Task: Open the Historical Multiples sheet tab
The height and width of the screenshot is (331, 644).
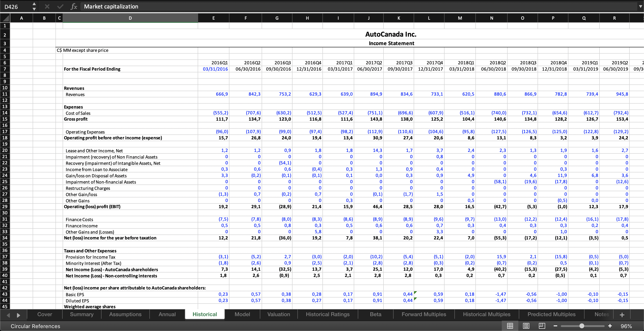Action: pos(487,314)
